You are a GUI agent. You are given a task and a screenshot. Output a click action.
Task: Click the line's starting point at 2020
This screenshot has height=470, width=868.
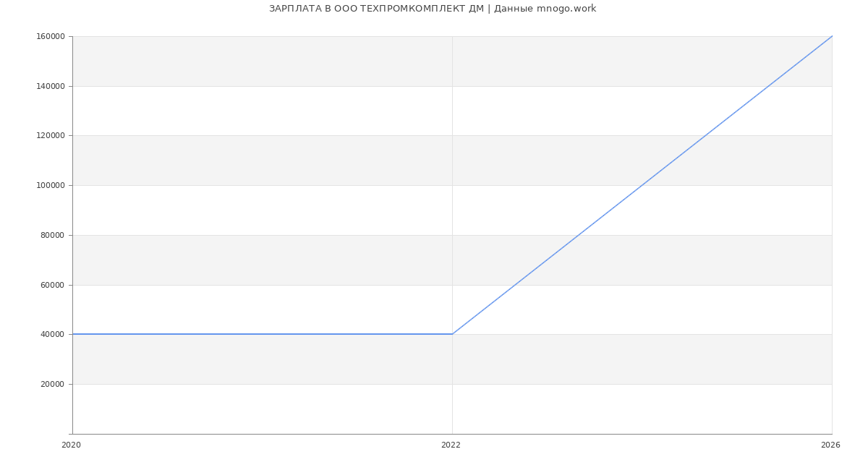[x=73, y=334]
